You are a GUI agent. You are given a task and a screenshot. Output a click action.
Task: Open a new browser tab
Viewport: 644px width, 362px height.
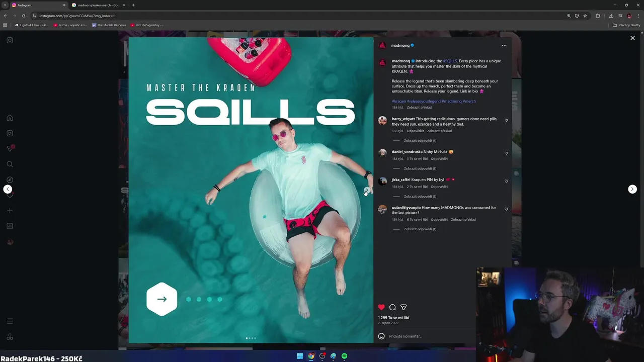click(133, 5)
